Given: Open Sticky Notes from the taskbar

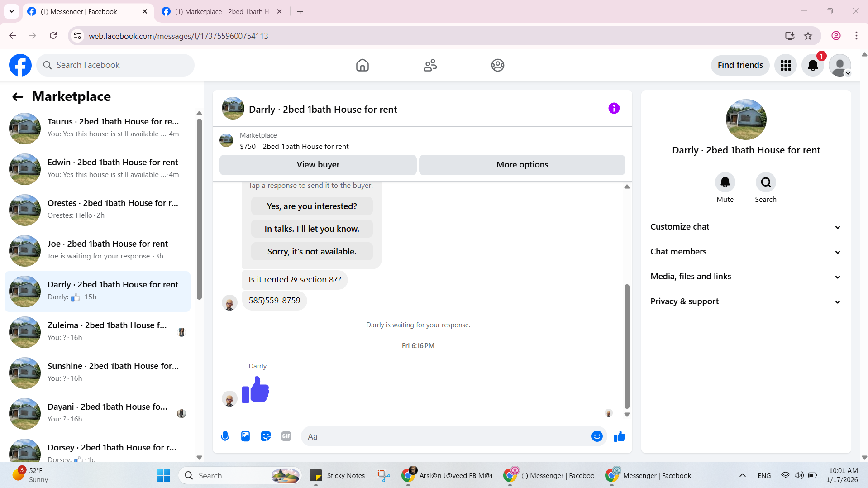Looking at the screenshot, I should 337,476.
